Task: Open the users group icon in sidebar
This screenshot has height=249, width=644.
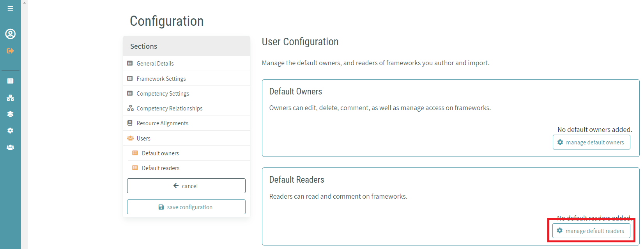Action: pyautogui.click(x=10, y=147)
